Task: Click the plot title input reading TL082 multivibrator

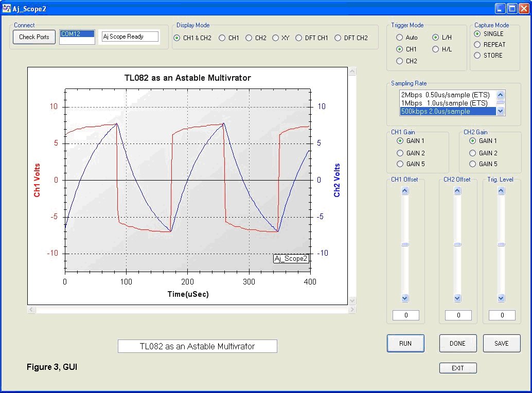Action: 198,346
